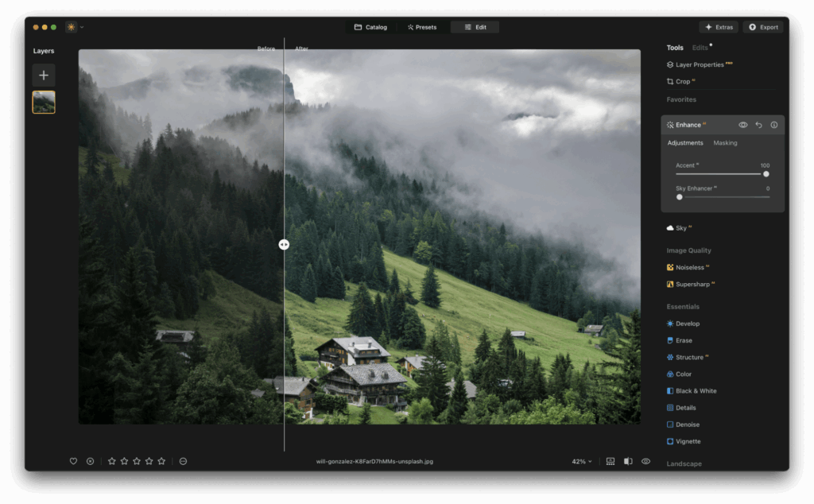Click the Export button
This screenshot has width=814, height=504.
point(762,26)
